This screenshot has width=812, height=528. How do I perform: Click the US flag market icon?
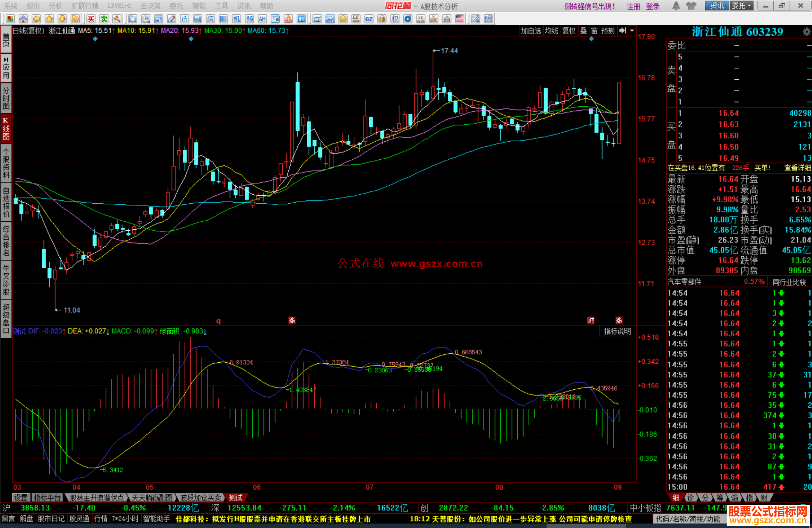pyautogui.click(x=460, y=19)
